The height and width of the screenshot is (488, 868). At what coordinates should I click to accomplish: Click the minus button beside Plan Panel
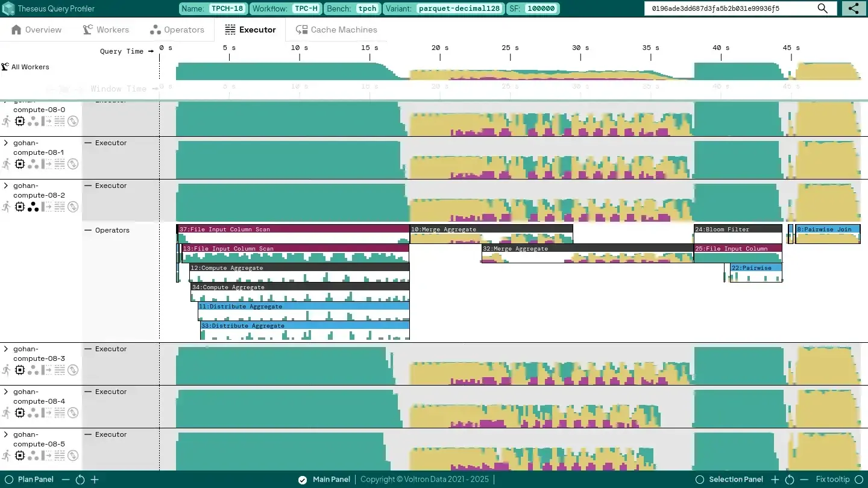tap(66, 480)
